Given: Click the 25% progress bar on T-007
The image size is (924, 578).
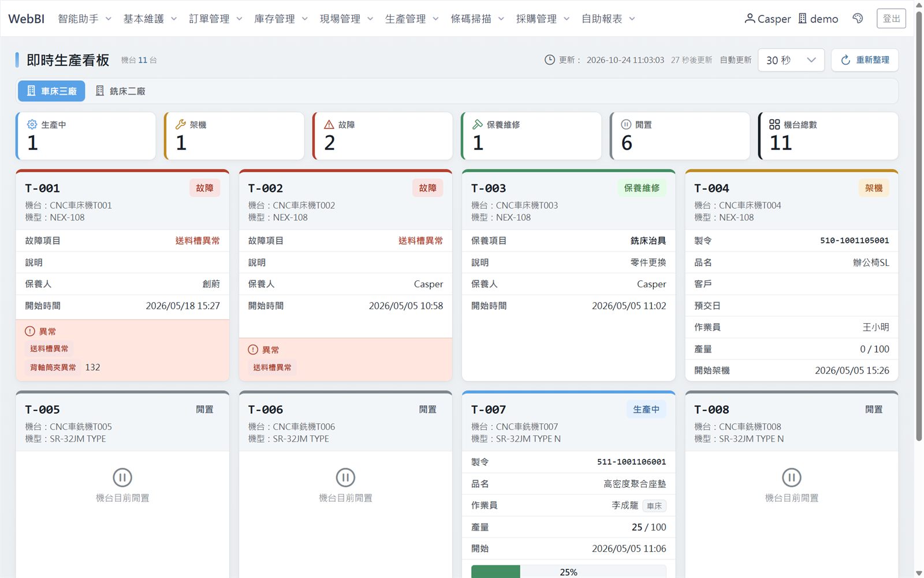Looking at the screenshot, I should 568,572.
